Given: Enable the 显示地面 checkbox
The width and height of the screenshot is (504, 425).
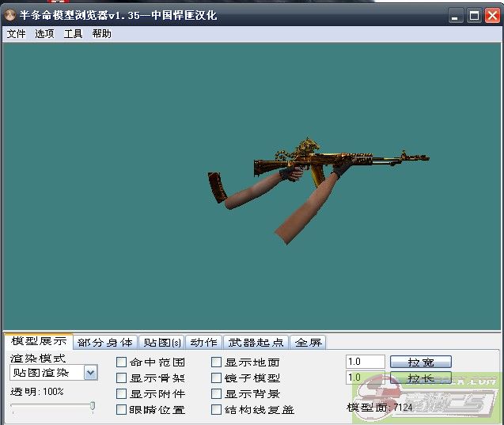Looking at the screenshot, I should coord(217,362).
